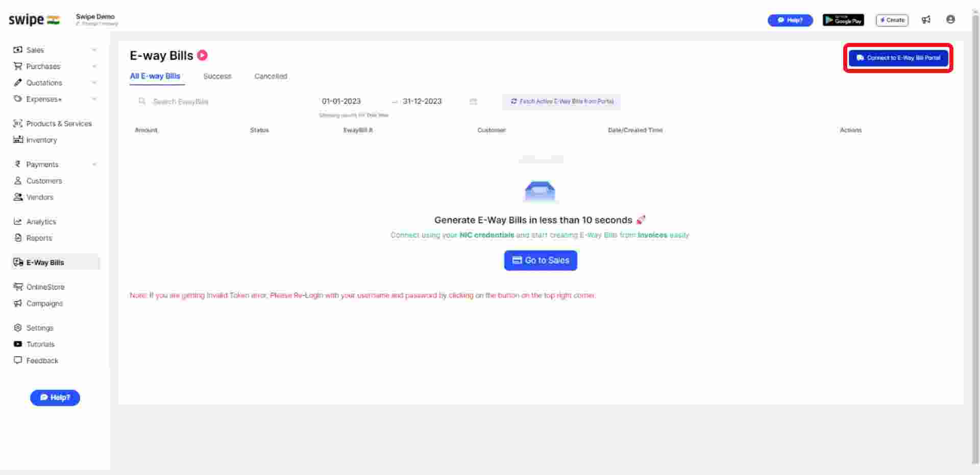Expand the Quotations submenu arrow
980x475 pixels.
pyautogui.click(x=94, y=83)
